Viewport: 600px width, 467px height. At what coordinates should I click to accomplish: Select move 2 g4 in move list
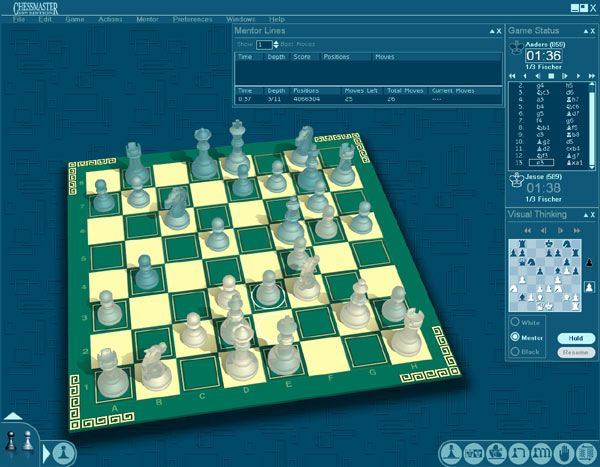pos(540,86)
